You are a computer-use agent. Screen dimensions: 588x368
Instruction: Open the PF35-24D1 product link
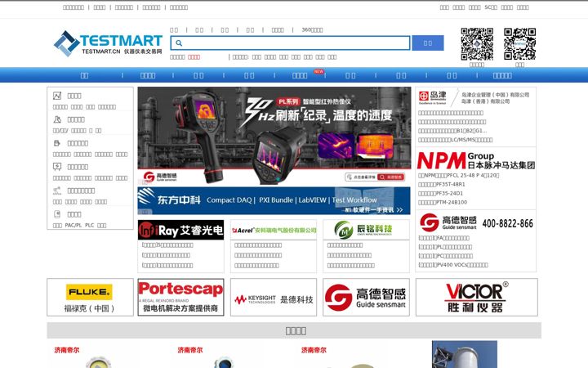pyautogui.click(x=441, y=193)
